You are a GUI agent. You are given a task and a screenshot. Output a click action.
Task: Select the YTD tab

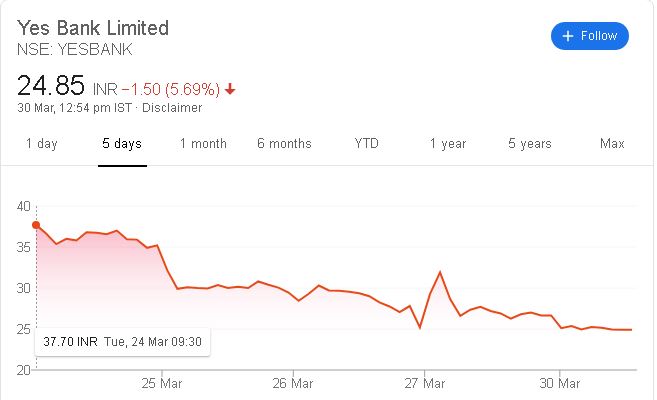coord(366,144)
